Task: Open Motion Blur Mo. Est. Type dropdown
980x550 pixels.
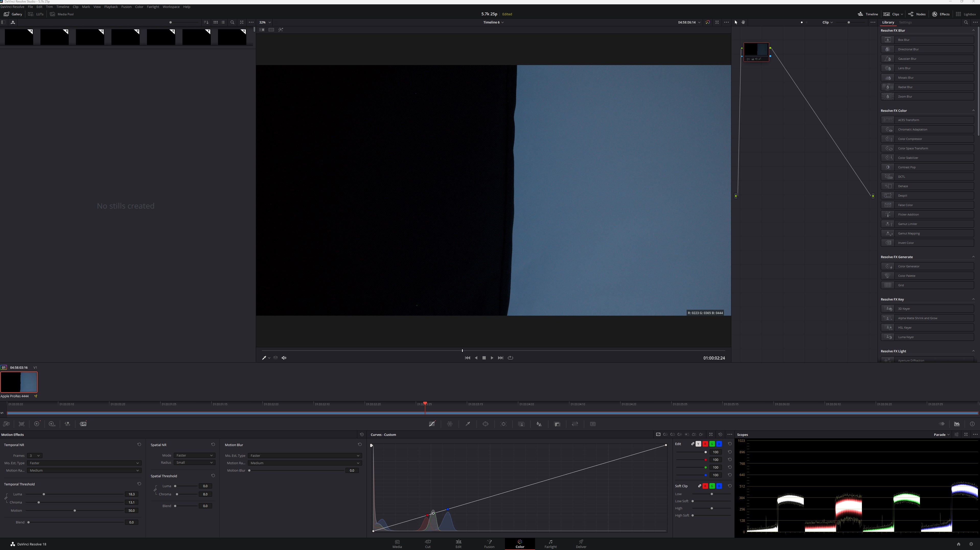Action: click(x=304, y=455)
